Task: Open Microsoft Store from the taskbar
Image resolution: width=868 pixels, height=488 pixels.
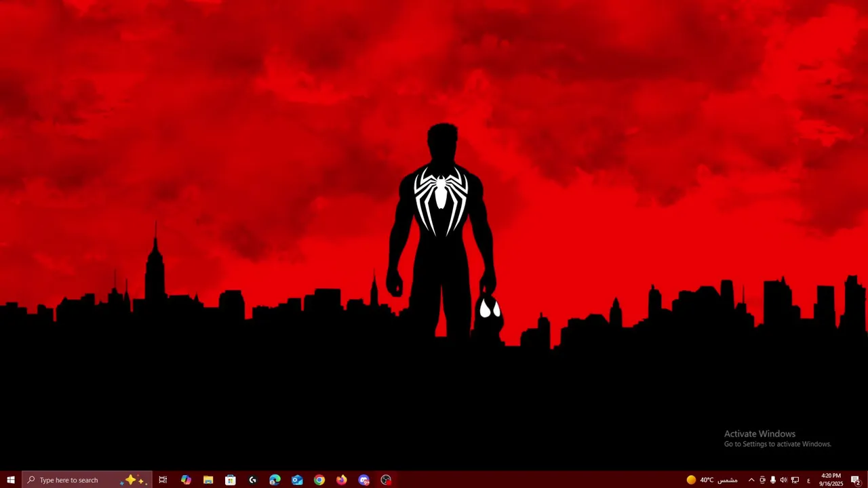Action: pos(231,480)
